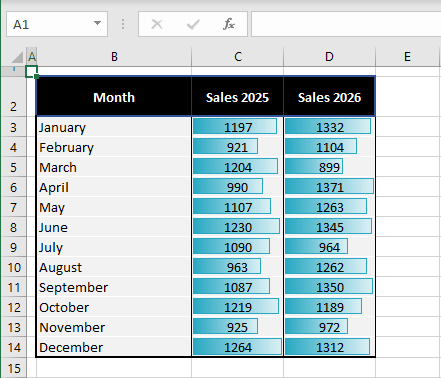Click the cell with value 1264
Viewport: 441px width, 378px height.
pos(238,347)
